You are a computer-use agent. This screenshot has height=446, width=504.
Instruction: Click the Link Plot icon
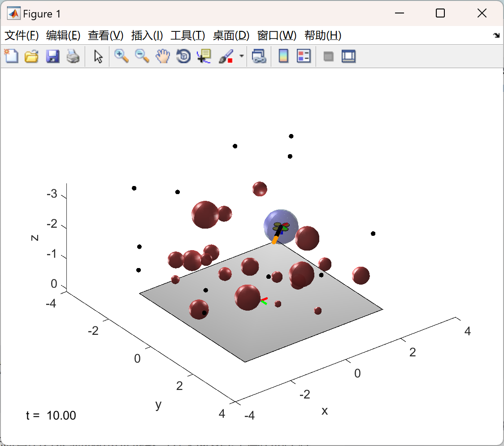(259, 56)
